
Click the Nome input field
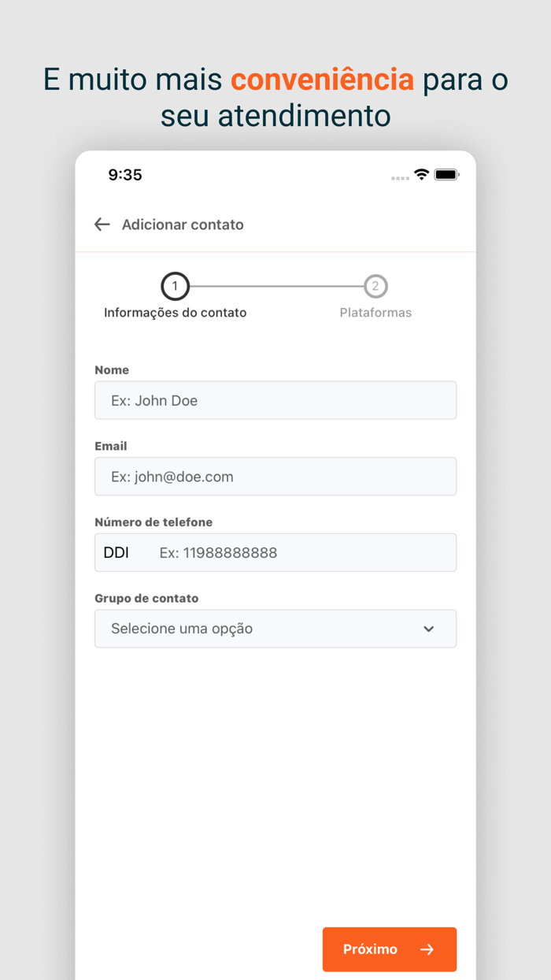pyautogui.click(x=275, y=400)
